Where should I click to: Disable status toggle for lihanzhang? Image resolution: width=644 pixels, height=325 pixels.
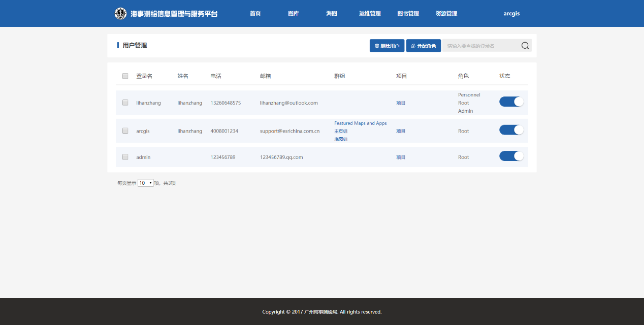pos(511,102)
